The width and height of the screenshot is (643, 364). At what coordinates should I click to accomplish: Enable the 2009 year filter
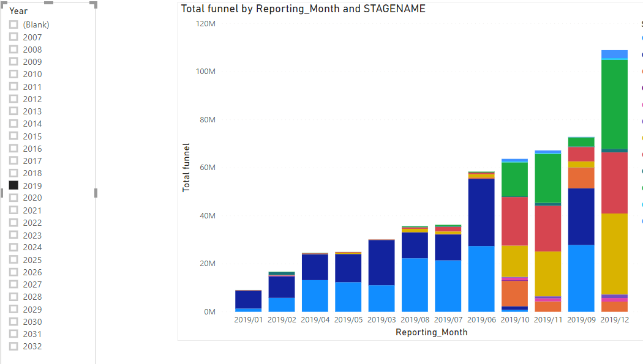(13, 61)
